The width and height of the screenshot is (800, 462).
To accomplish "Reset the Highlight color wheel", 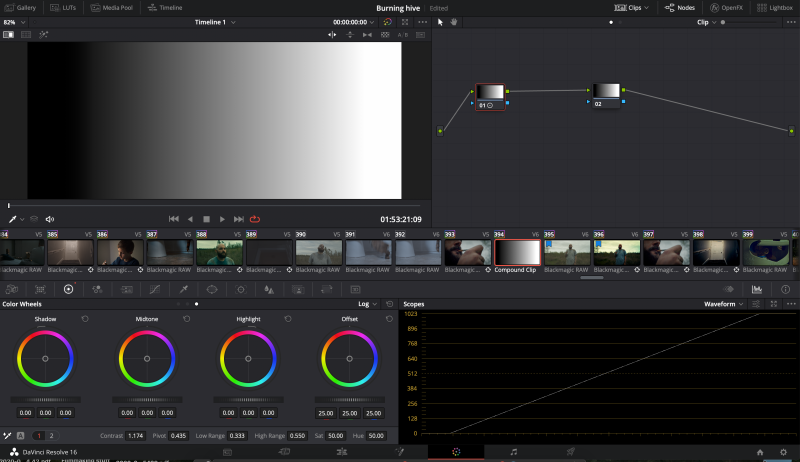I will (288, 319).
